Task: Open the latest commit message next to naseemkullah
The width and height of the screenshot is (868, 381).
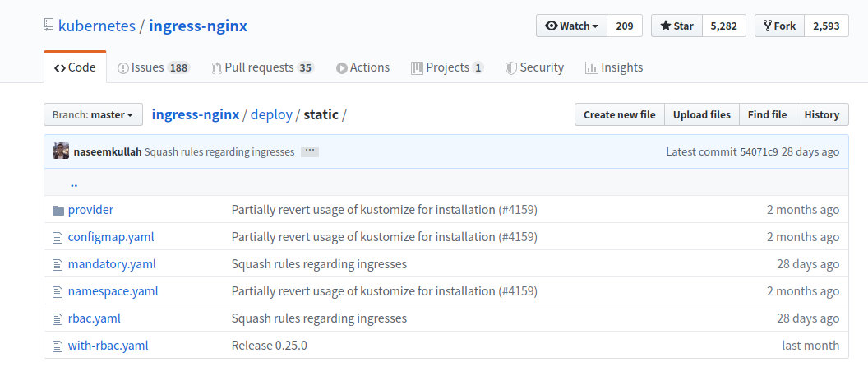Action: point(219,152)
